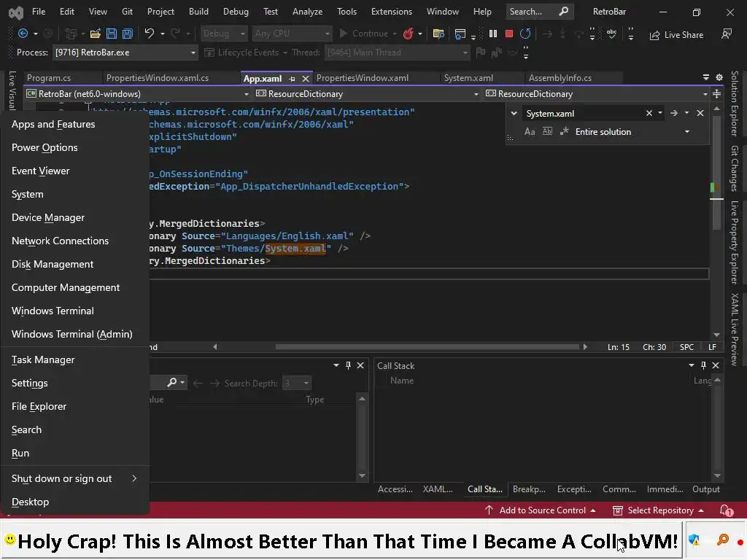This screenshot has height=560, width=747.
Task: Open the feedback person icon
Action: [727, 34]
